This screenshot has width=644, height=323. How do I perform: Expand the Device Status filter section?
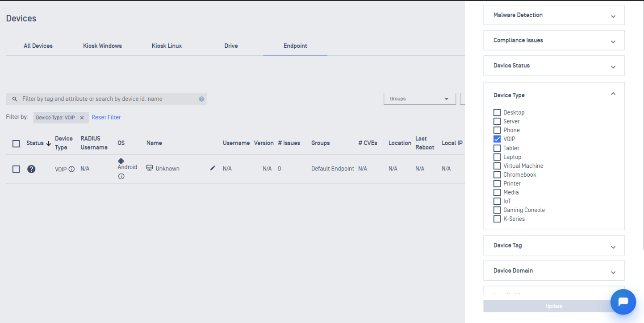tap(554, 66)
